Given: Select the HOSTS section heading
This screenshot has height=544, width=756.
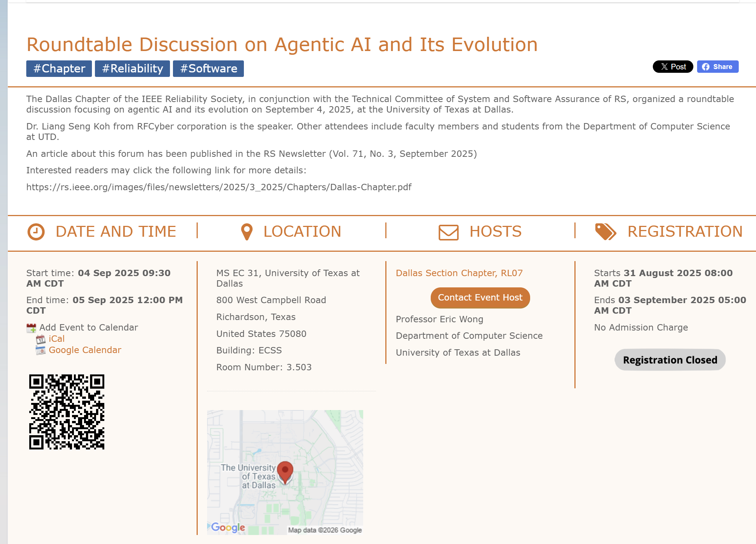Looking at the screenshot, I should coord(496,232).
